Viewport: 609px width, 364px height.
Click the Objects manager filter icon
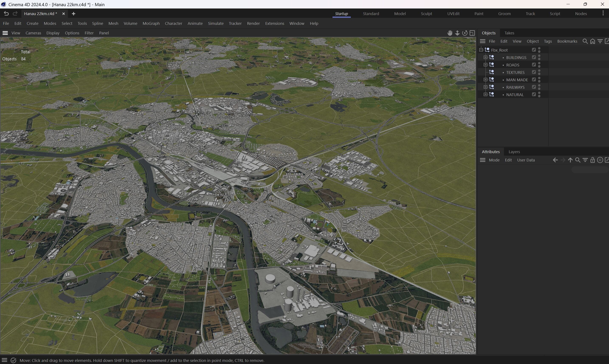(600, 41)
